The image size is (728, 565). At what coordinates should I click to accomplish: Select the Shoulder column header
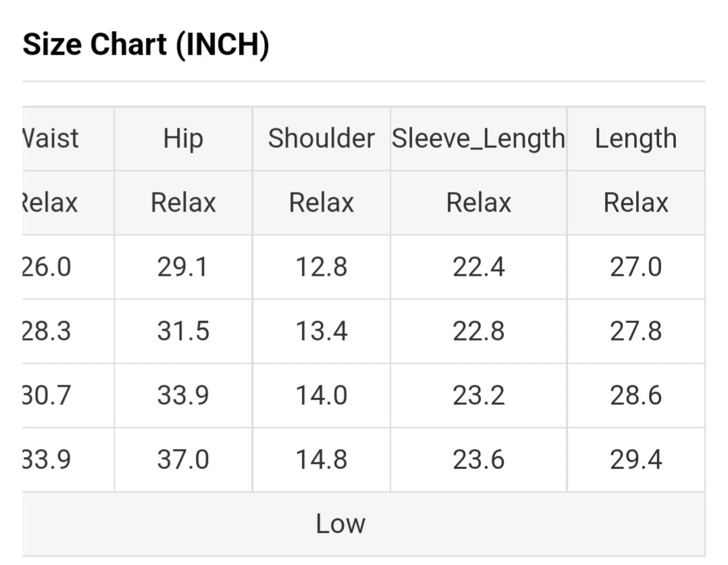point(321,139)
